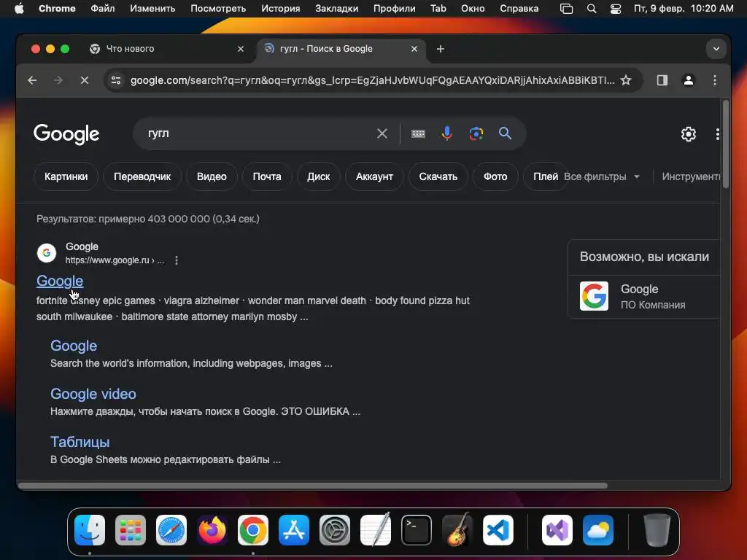
Task: Select the Скачать filter chip
Action: tap(438, 176)
